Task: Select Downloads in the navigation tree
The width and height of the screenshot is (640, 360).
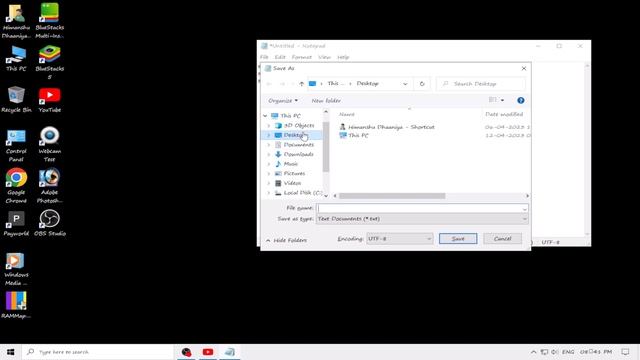Action: 298,154
